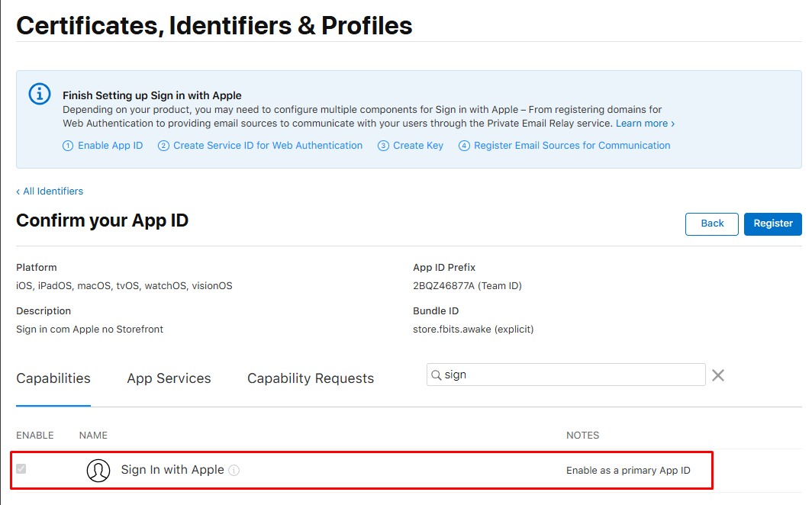Click the Sign In with Apple person icon
The image size is (812, 505).
point(98,471)
